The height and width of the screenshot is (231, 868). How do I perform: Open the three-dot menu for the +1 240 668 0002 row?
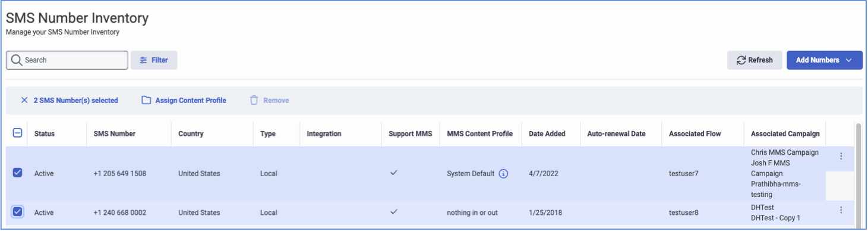[841, 210]
